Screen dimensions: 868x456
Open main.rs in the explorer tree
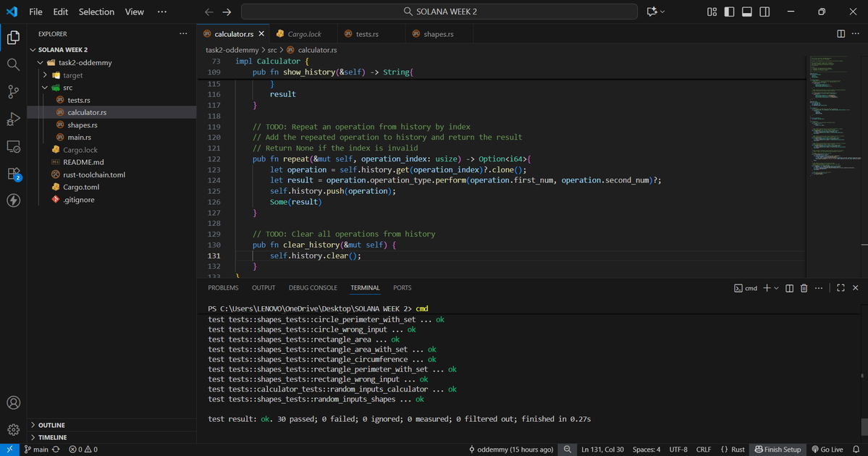[x=79, y=138]
